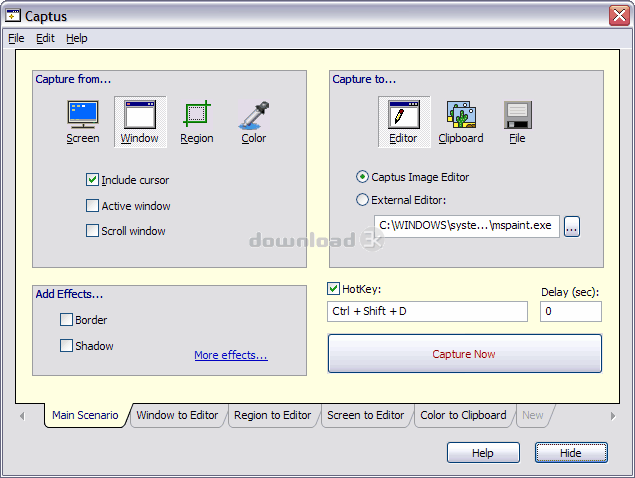
Task: Select Screen as capture source
Action: click(x=83, y=122)
